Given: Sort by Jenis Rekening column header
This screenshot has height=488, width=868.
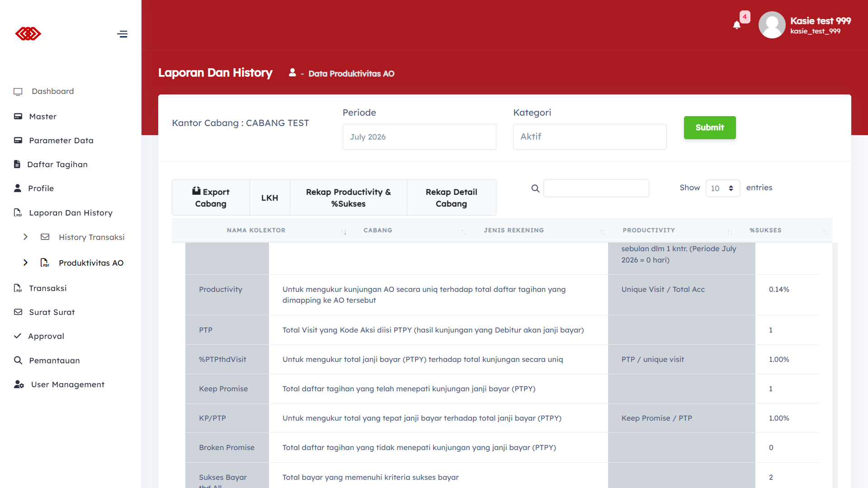Looking at the screenshot, I should pyautogui.click(x=514, y=230).
